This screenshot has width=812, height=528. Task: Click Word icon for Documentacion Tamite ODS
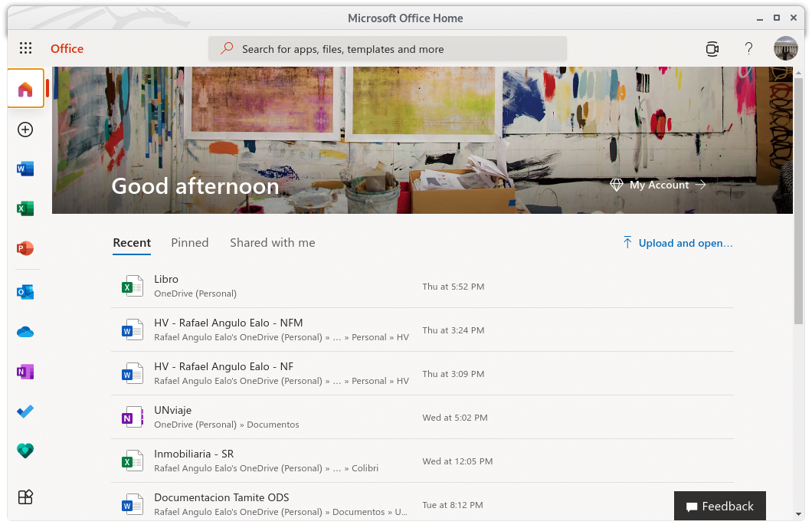tap(132, 504)
